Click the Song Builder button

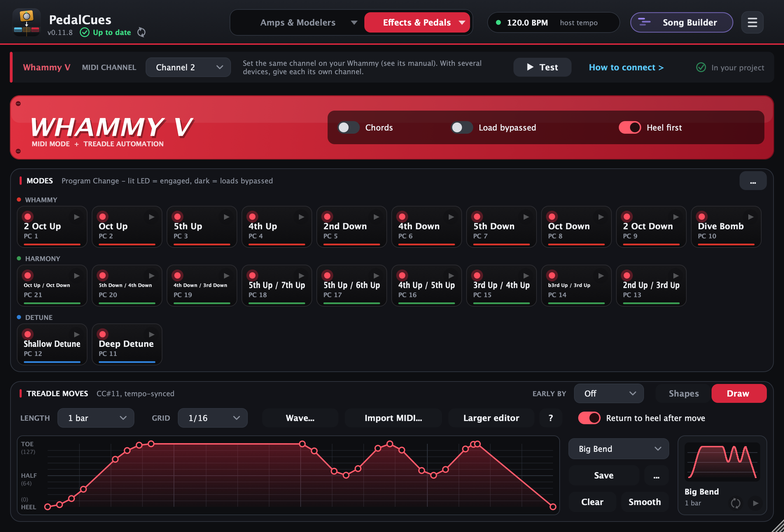click(x=681, y=23)
